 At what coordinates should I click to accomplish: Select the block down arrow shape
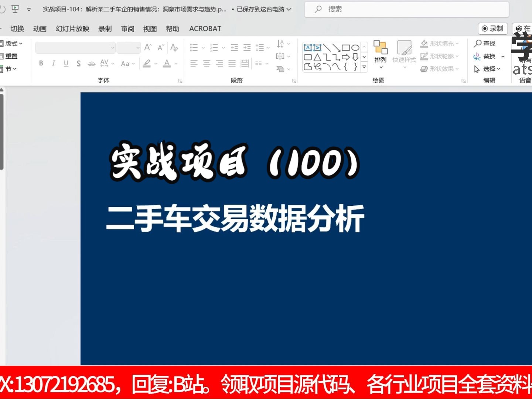coord(355,57)
